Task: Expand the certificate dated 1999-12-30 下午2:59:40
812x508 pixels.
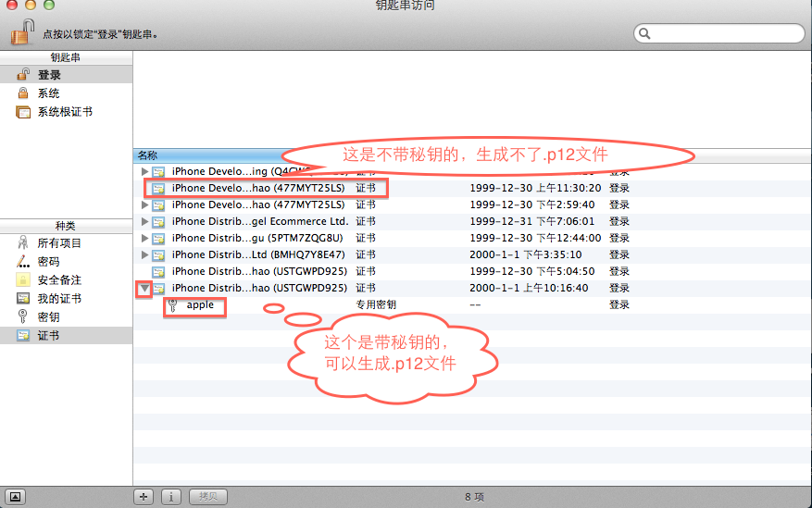Action: [145, 204]
